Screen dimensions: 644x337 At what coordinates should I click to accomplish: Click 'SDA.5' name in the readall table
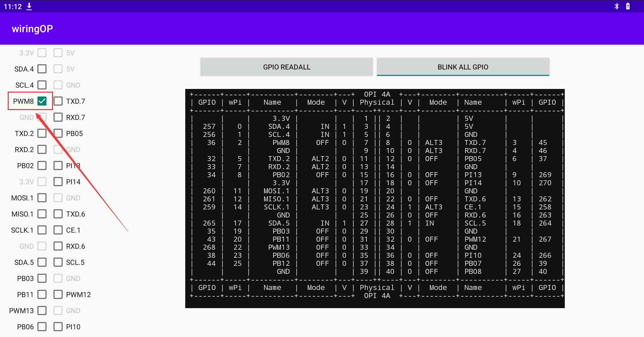pyautogui.click(x=279, y=223)
